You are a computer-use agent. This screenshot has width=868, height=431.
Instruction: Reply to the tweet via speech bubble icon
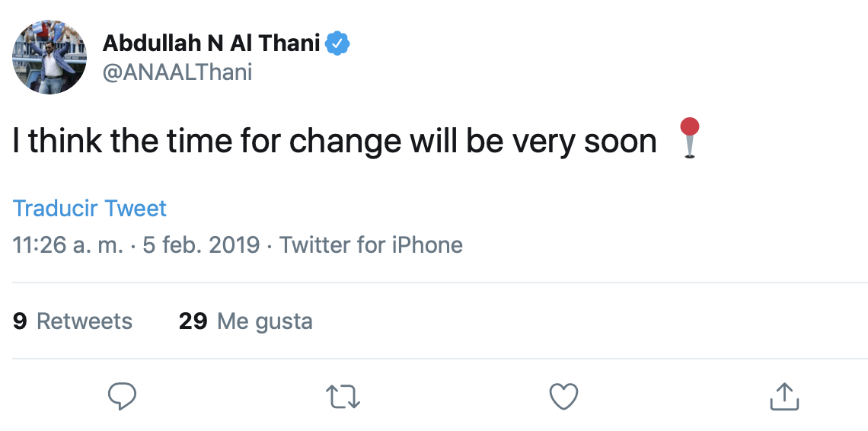(x=122, y=396)
